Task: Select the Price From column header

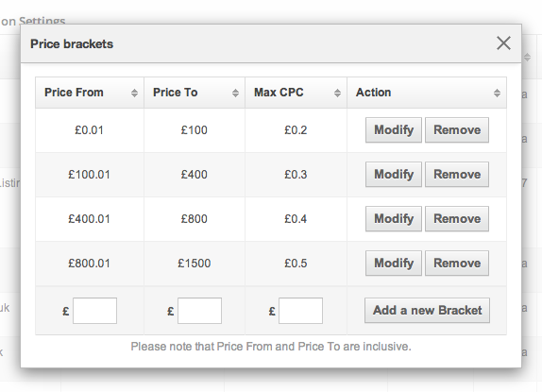Action: click(90, 93)
